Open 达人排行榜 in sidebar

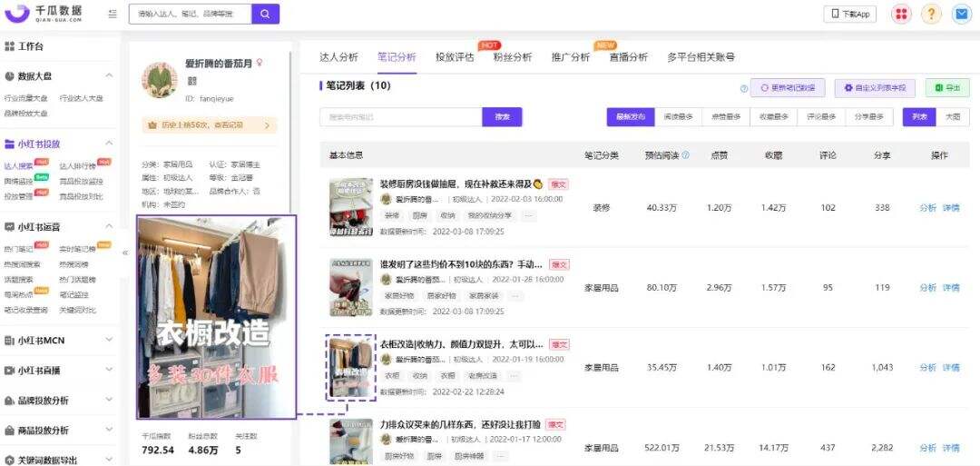[x=77, y=165]
